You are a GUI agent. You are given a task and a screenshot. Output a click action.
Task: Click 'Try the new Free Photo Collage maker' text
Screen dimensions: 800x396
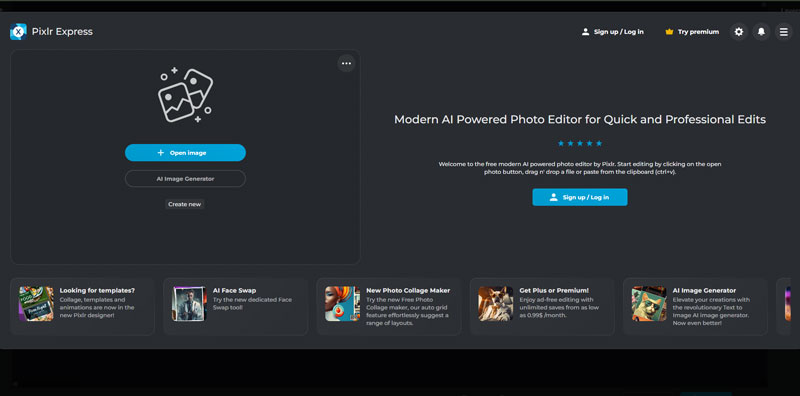(407, 311)
